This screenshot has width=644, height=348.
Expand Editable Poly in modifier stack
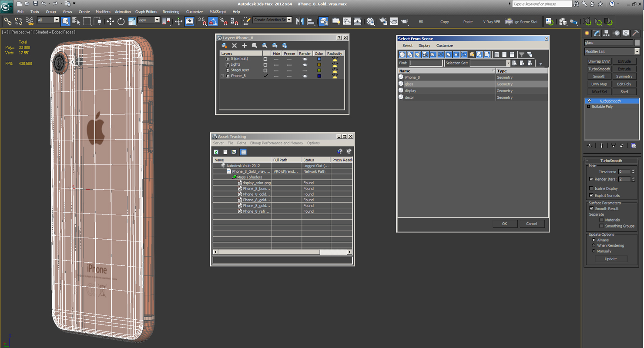tap(589, 107)
